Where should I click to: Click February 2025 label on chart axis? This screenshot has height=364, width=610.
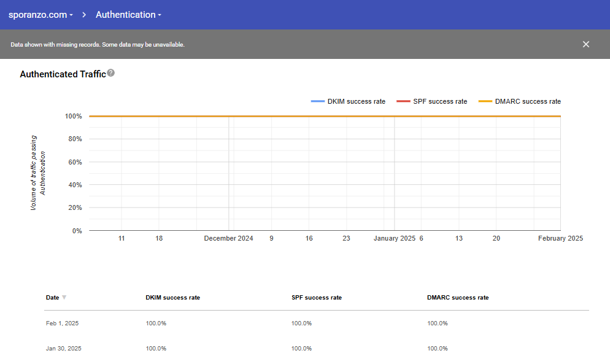tap(560, 238)
